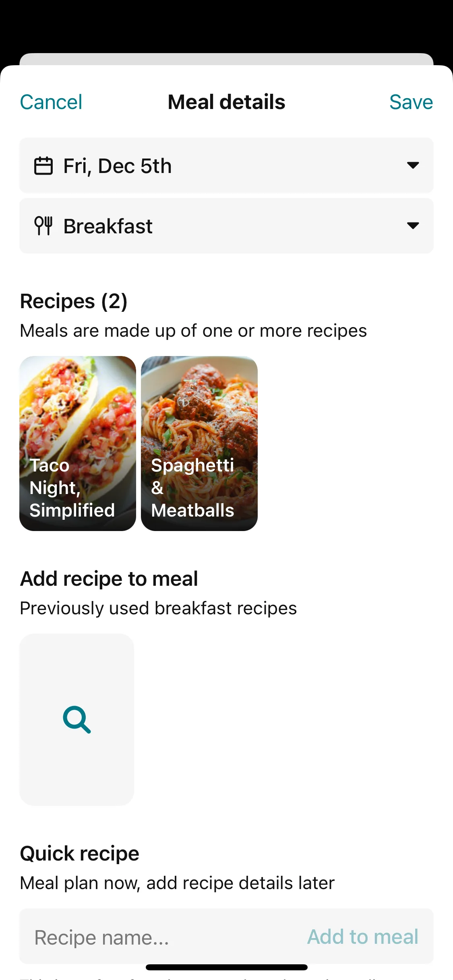Viewport: 453px width, 980px height.
Task: Tap the calendar icon in the date field
Action: 43,166
